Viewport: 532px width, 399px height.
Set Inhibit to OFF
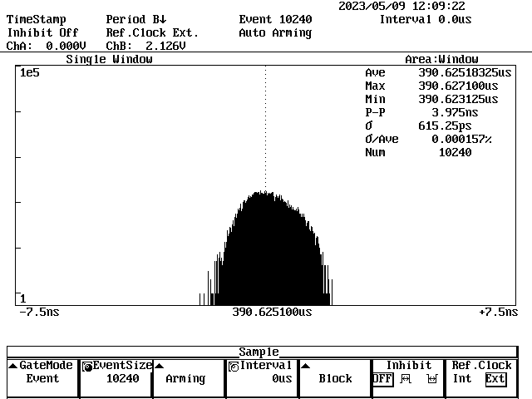click(382, 379)
